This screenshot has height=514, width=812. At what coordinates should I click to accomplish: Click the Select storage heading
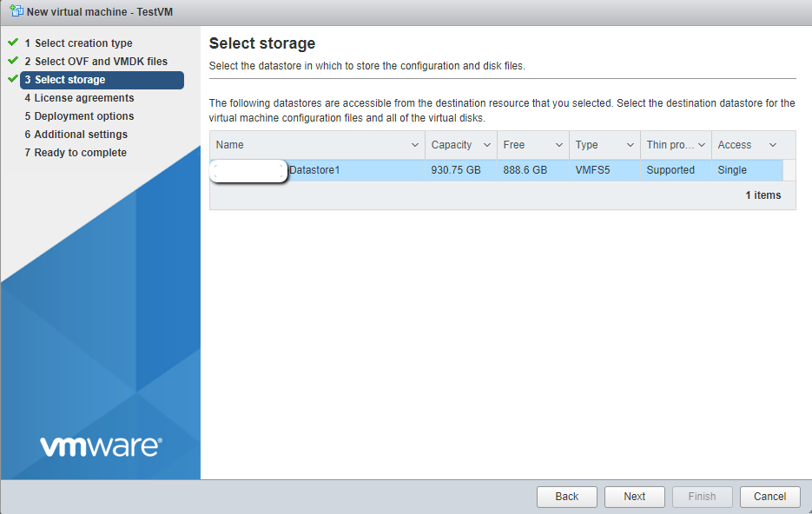click(x=262, y=43)
